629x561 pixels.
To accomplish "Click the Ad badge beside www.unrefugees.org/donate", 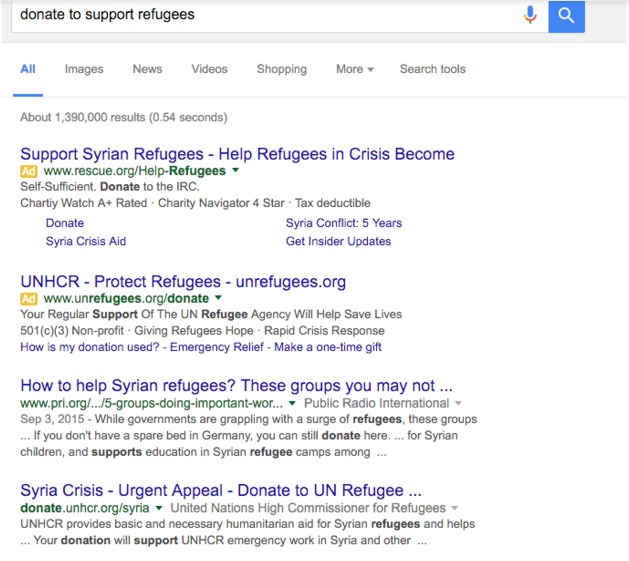I will [28, 299].
